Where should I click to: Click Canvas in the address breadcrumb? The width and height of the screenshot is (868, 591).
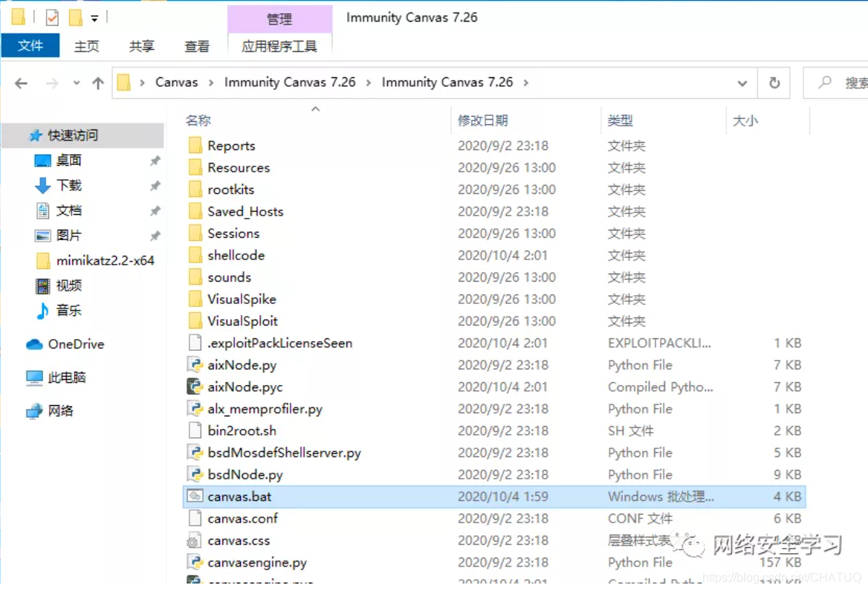[177, 83]
